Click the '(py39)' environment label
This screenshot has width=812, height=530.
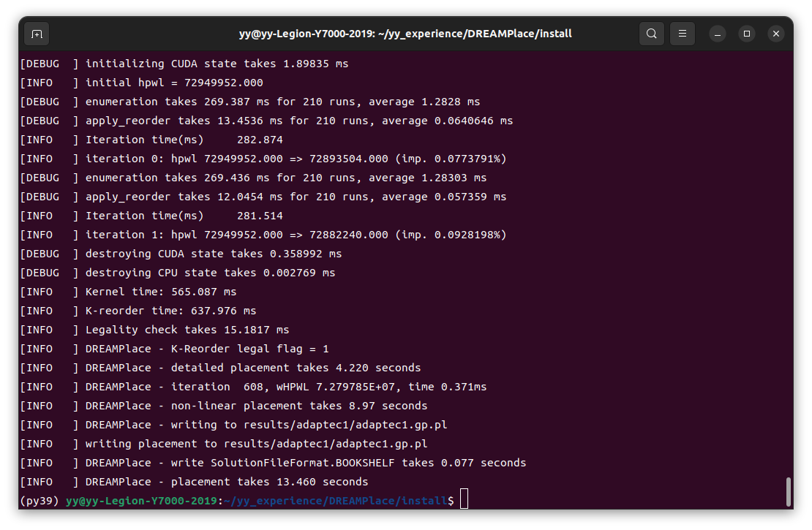tap(40, 501)
